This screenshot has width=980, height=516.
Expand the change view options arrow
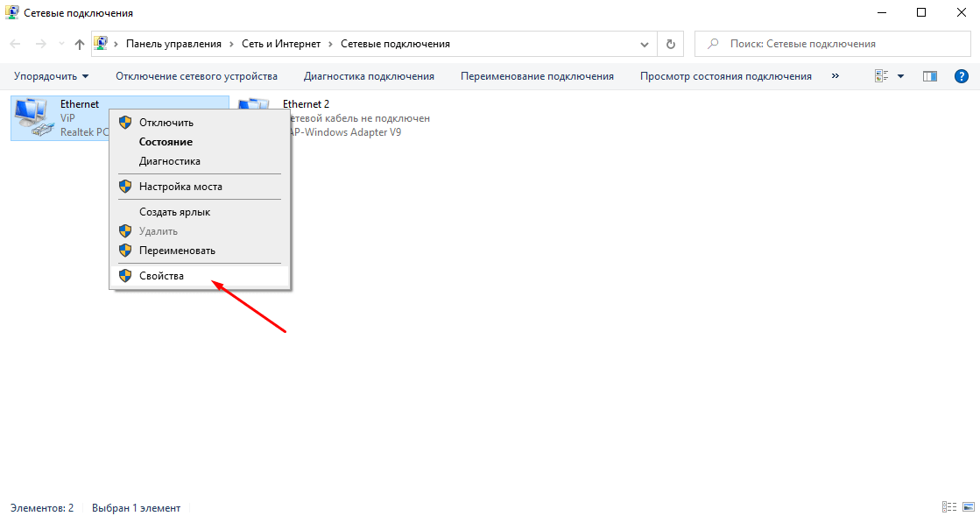tap(901, 76)
